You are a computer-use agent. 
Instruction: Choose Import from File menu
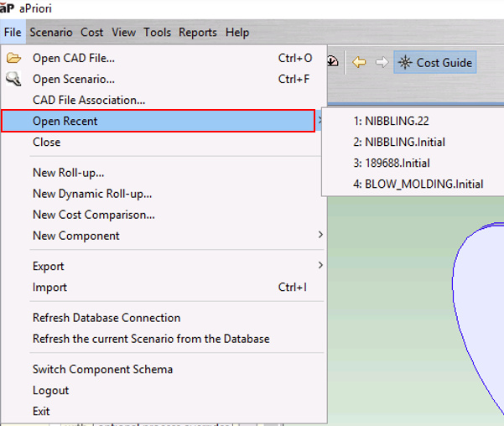click(164, 287)
